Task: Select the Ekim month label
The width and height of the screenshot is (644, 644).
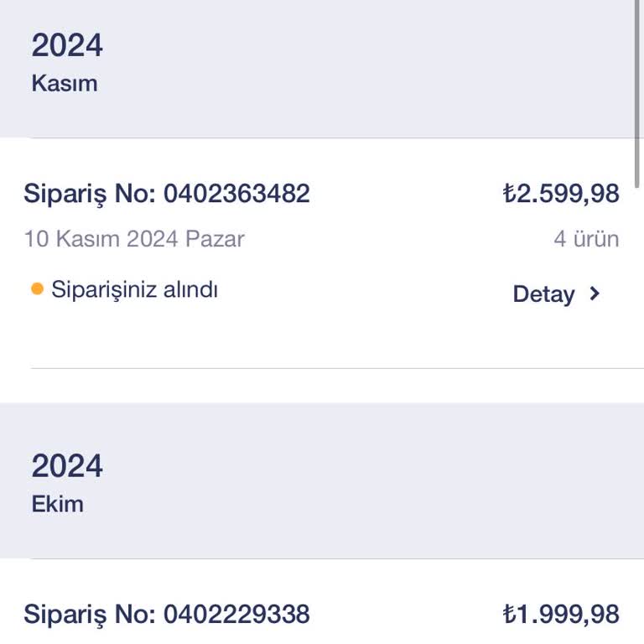Action: (58, 504)
